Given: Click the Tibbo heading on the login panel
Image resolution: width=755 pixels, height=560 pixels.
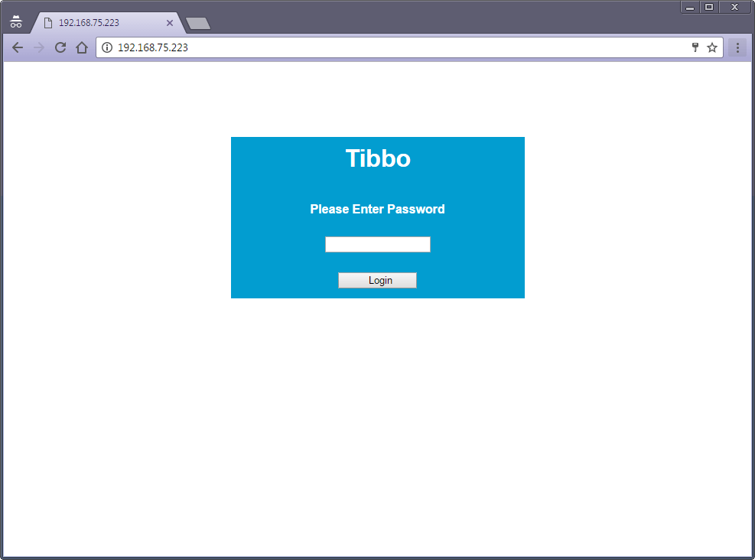Looking at the screenshot, I should [377, 159].
